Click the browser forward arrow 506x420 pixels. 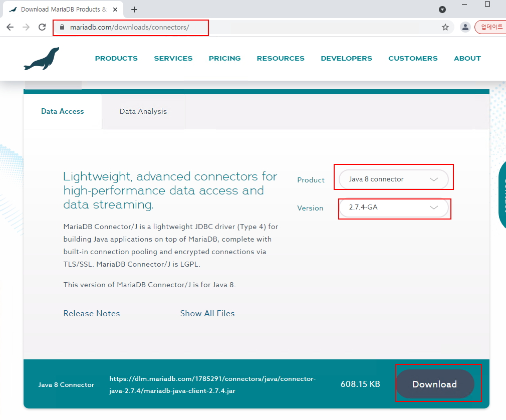point(26,27)
